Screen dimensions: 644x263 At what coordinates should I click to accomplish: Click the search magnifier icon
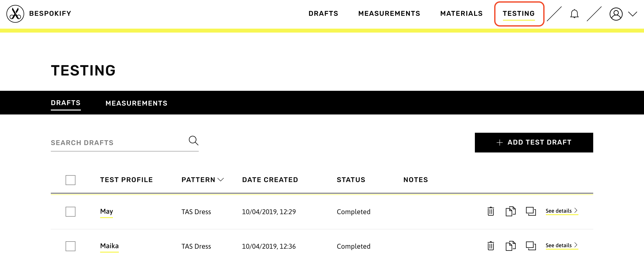pyautogui.click(x=193, y=141)
